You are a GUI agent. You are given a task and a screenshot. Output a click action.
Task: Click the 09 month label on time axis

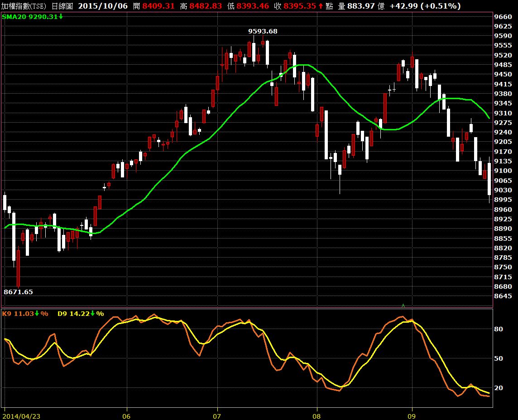coord(412,416)
